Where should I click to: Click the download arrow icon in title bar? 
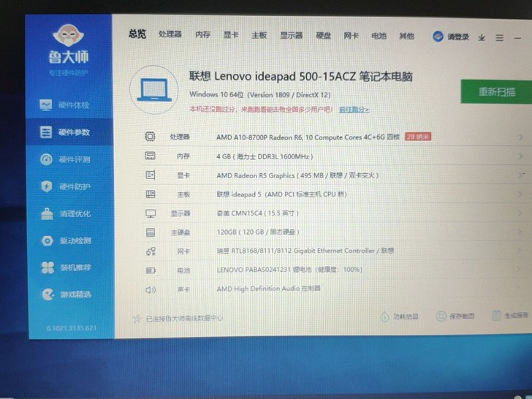[x=482, y=37]
